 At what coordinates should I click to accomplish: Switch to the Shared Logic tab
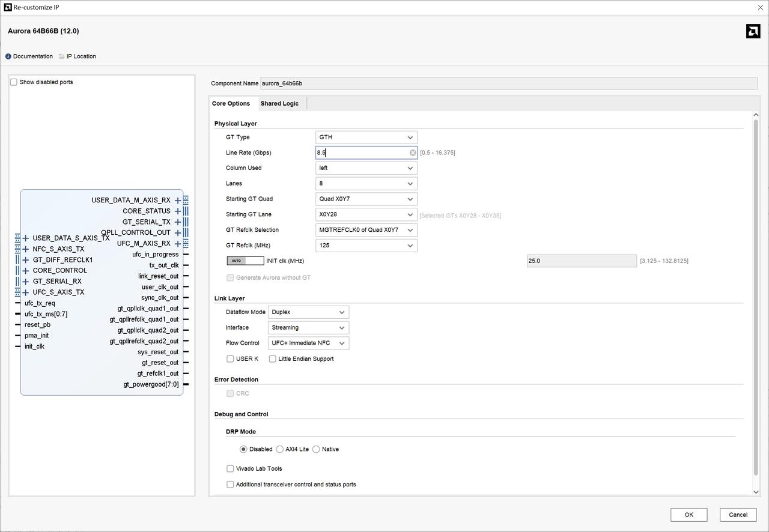pos(279,104)
